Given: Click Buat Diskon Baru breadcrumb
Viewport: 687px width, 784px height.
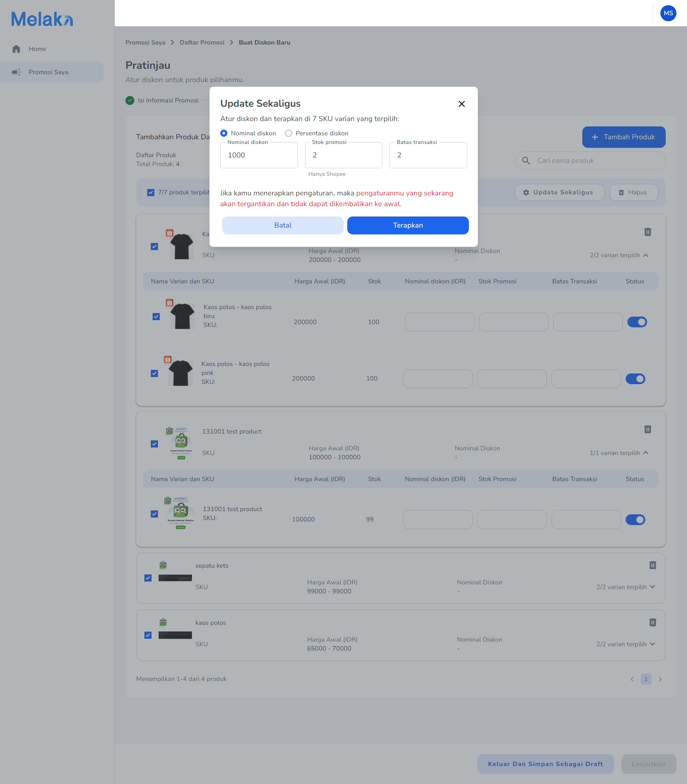Looking at the screenshot, I should click(264, 43).
